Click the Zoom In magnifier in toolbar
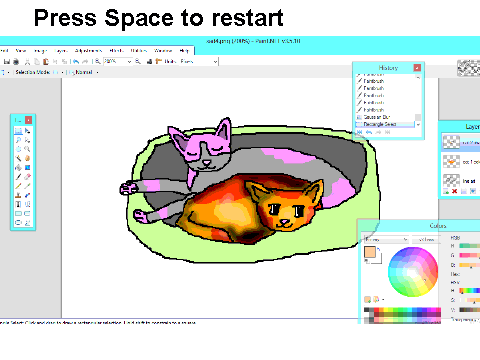Screen dimensions: 480x360 [x=138, y=61]
